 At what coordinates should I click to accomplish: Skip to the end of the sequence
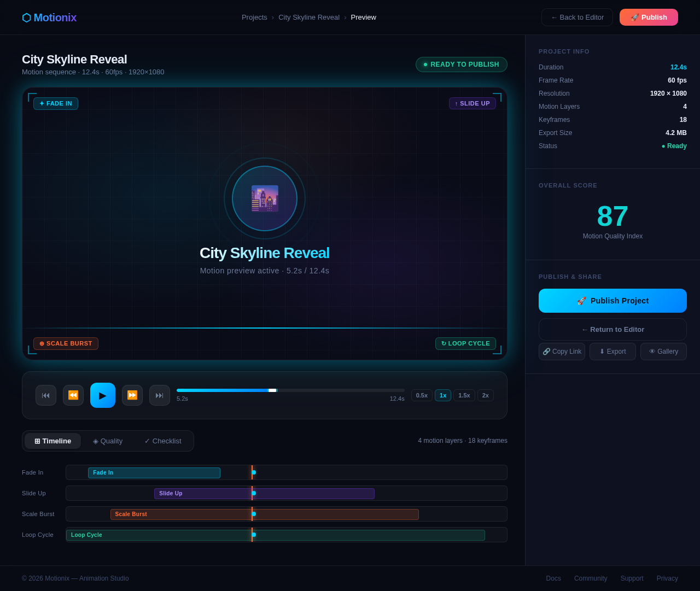(160, 395)
